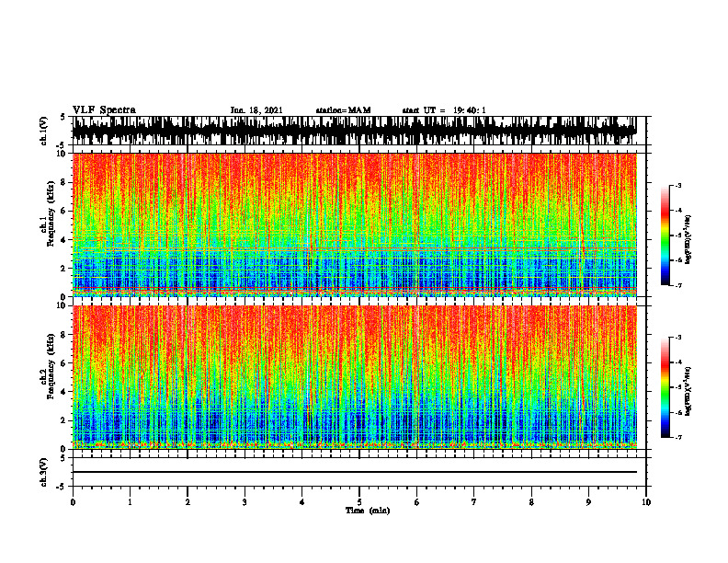Select the "start UT = 19:40:1" header text

(x=444, y=110)
